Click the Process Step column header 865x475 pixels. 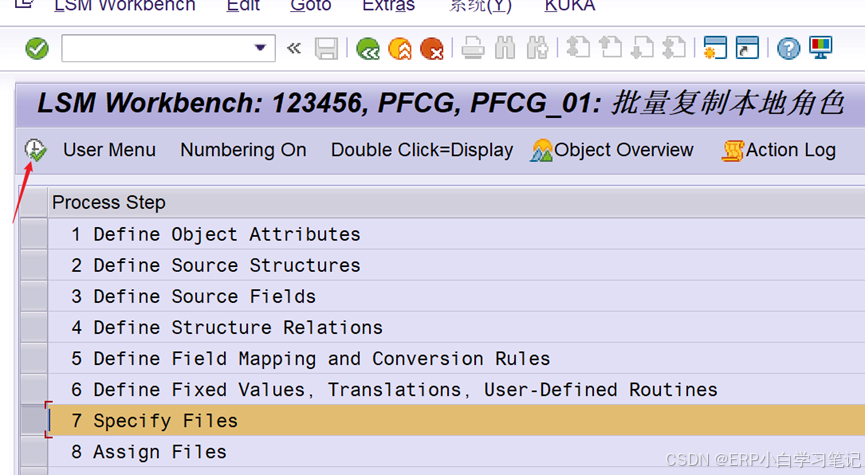click(x=456, y=202)
